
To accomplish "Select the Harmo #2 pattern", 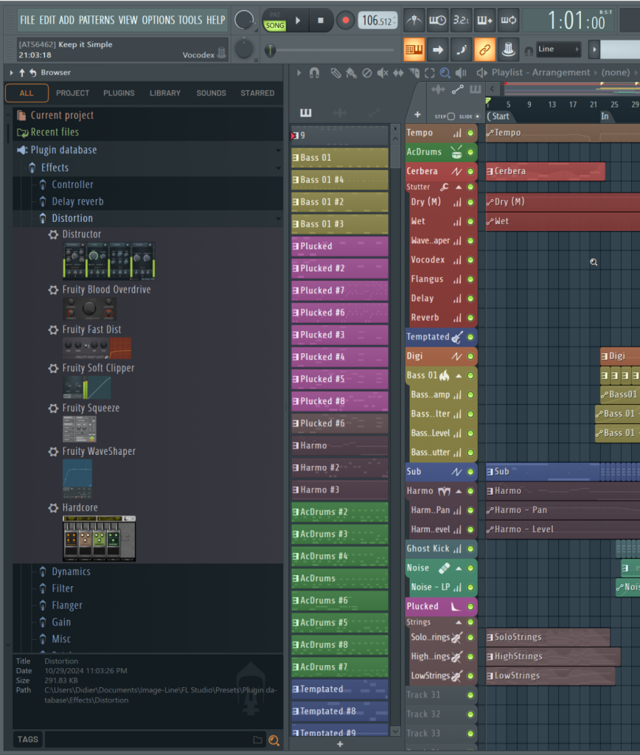I will (340, 468).
